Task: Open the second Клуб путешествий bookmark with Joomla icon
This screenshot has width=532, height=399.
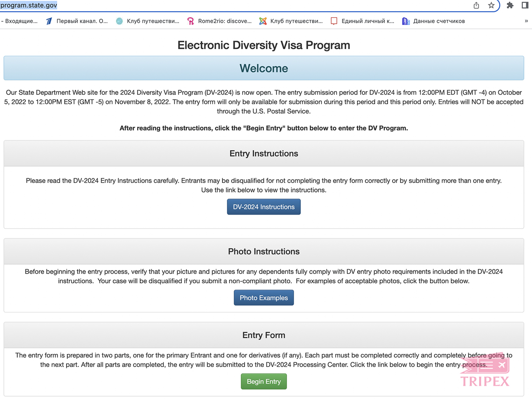Action: (291, 21)
